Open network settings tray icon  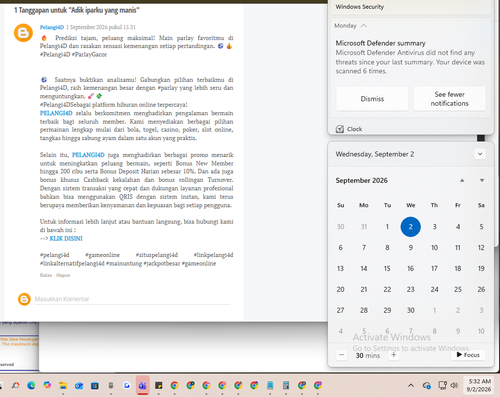(x=442, y=386)
